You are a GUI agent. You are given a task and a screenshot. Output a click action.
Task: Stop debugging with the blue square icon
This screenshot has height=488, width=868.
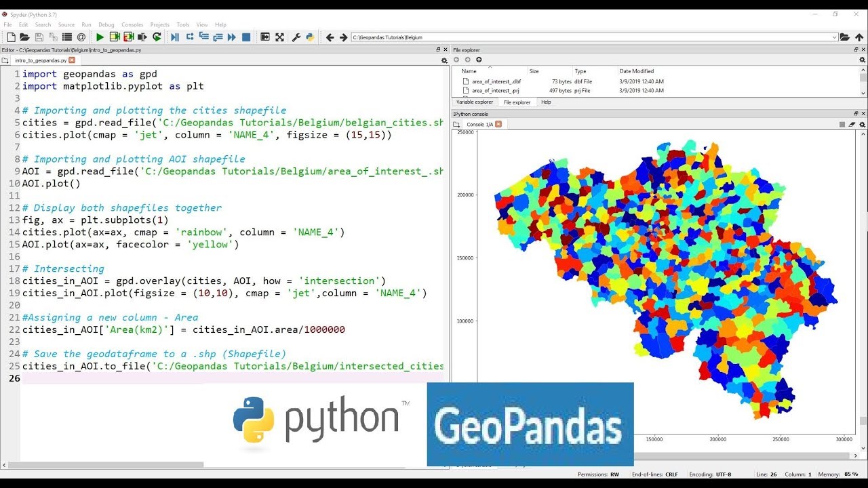coord(246,37)
